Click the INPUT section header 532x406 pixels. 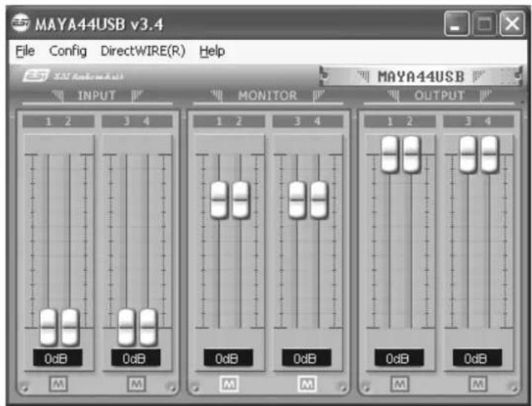[97, 96]
